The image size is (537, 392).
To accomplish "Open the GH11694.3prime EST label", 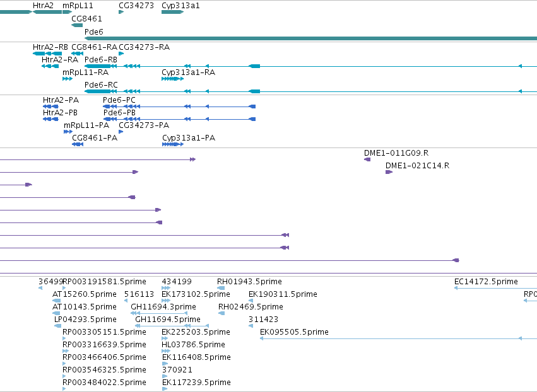I will [x=163, y=307].
